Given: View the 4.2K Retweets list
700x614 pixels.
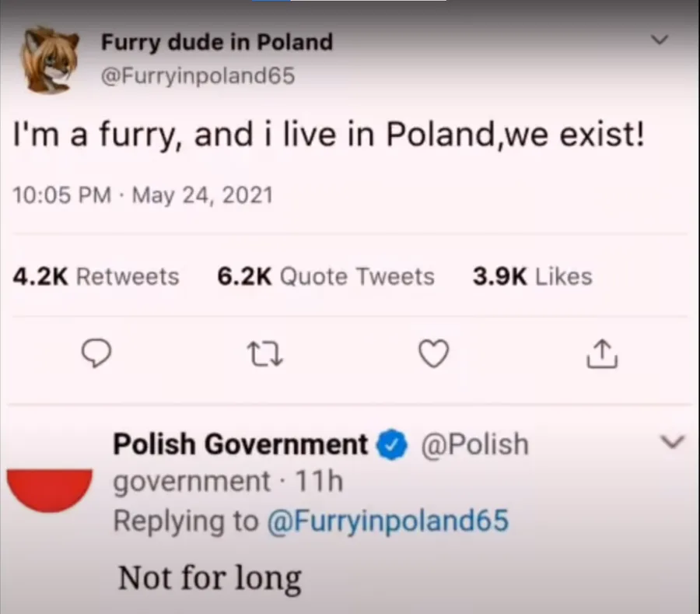Looking at the screenshot, I should coord(96,276).
